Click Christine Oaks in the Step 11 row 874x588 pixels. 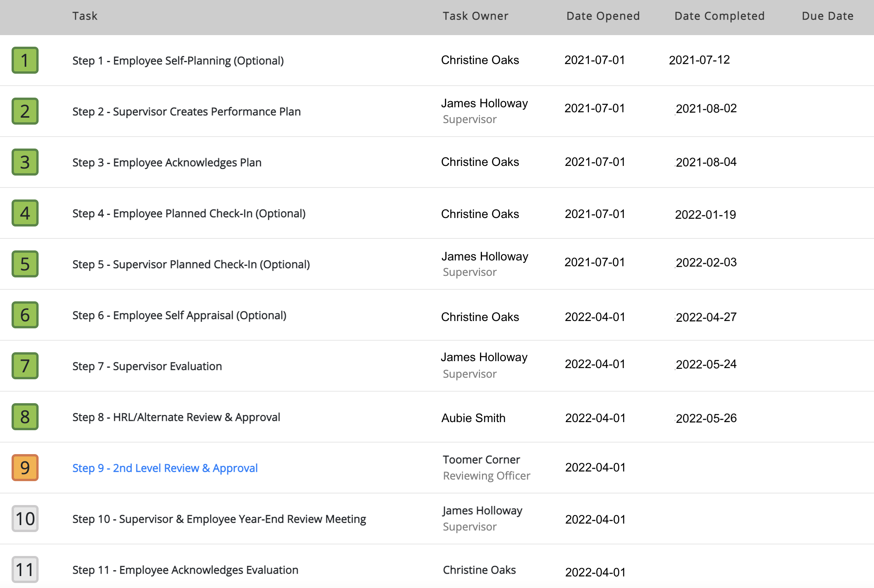(x=479, y=570)
